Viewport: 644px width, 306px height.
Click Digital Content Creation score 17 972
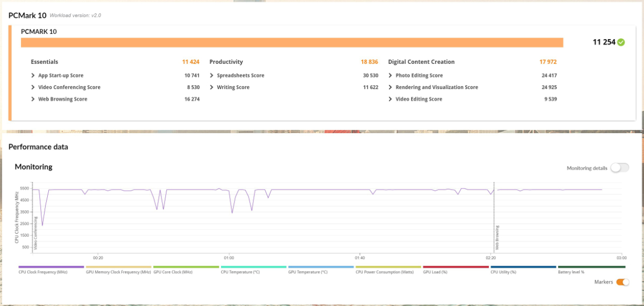[x=548, y=62]
